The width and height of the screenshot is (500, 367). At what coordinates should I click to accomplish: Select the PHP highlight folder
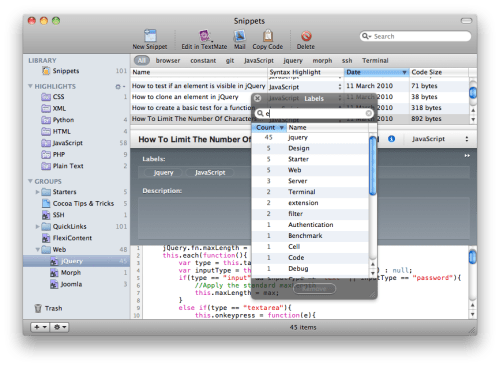(59, 154)
